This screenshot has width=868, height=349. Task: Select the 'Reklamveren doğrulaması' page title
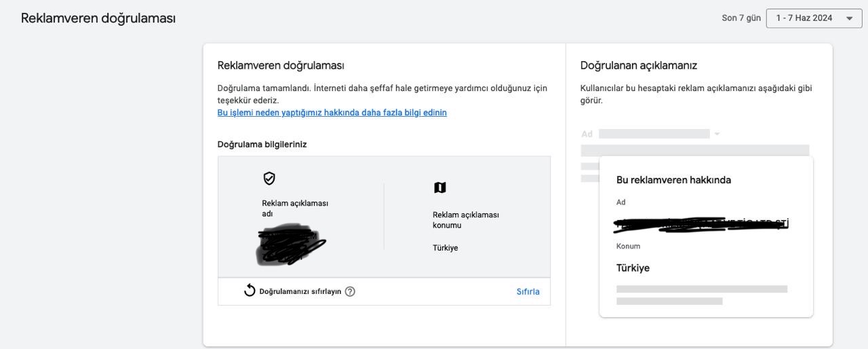(x=98, y=18)
